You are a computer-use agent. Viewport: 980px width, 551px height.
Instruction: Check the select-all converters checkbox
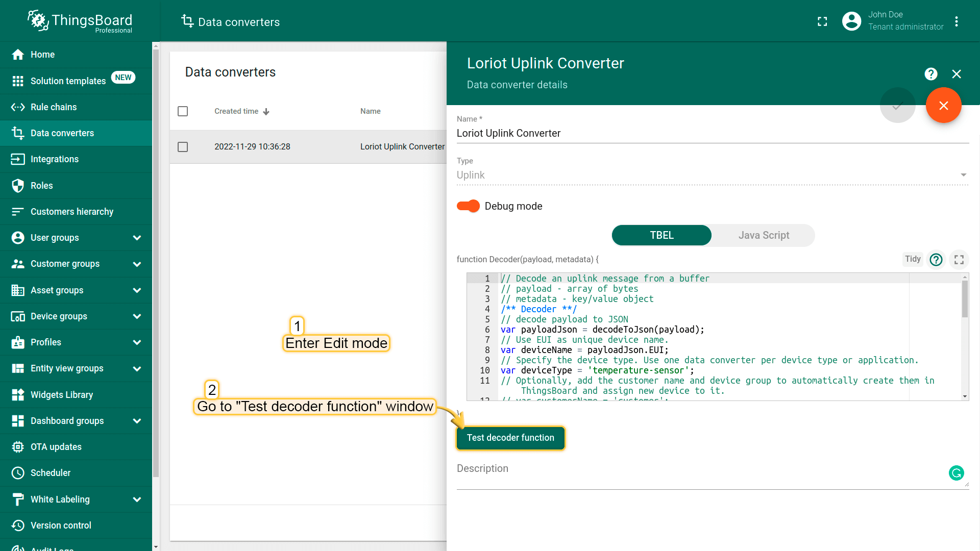pyautogui.click(x=183, y=111)
